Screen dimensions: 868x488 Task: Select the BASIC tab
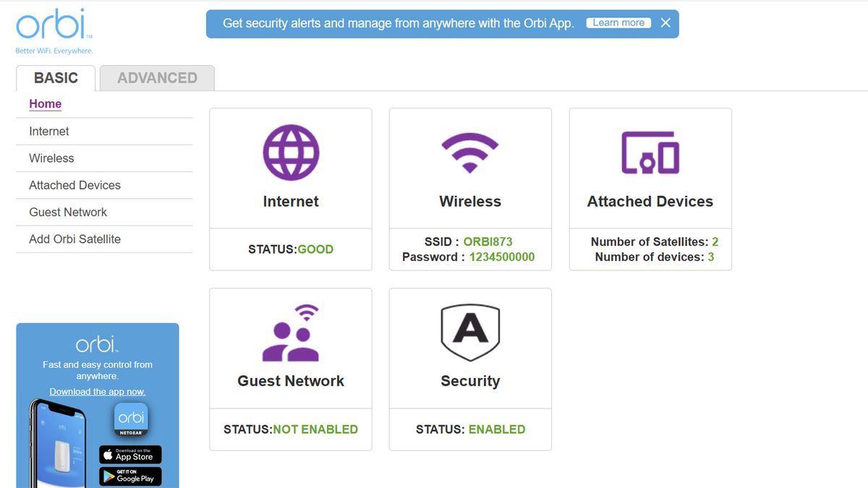[x=56, y=78]
